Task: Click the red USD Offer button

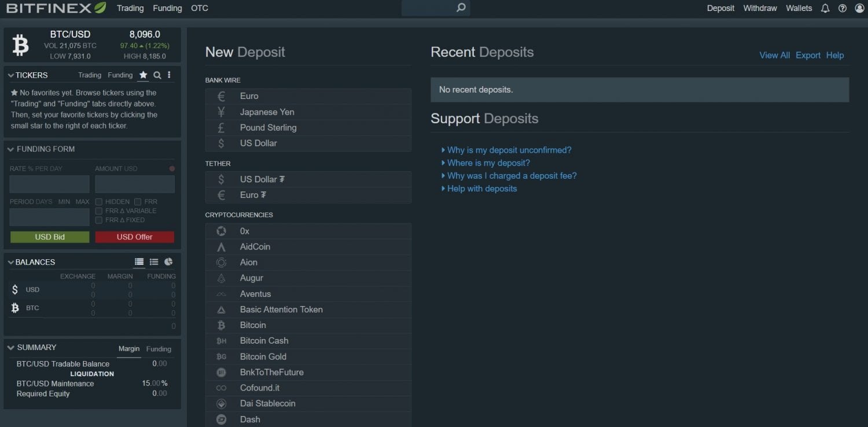Action: tap(135, 237)
